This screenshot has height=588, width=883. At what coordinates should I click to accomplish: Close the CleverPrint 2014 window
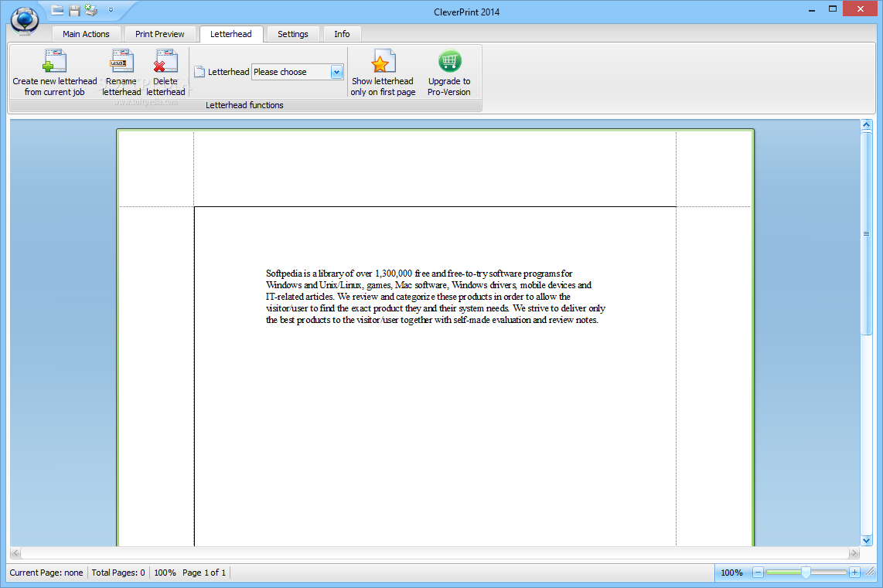tap(860, 9)
